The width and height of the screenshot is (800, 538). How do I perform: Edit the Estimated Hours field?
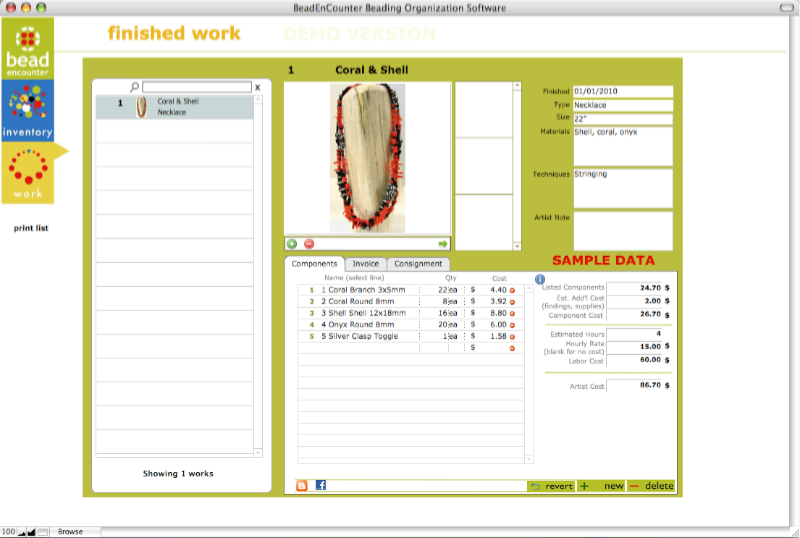[x=634, y=334]
